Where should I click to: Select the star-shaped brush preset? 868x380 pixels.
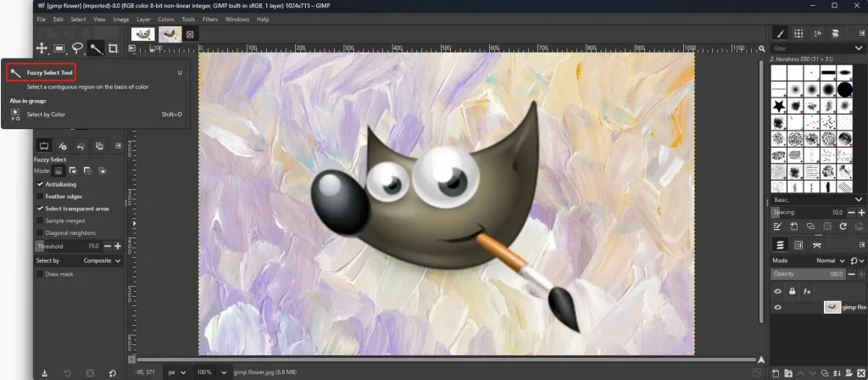[x=778, y=105]
